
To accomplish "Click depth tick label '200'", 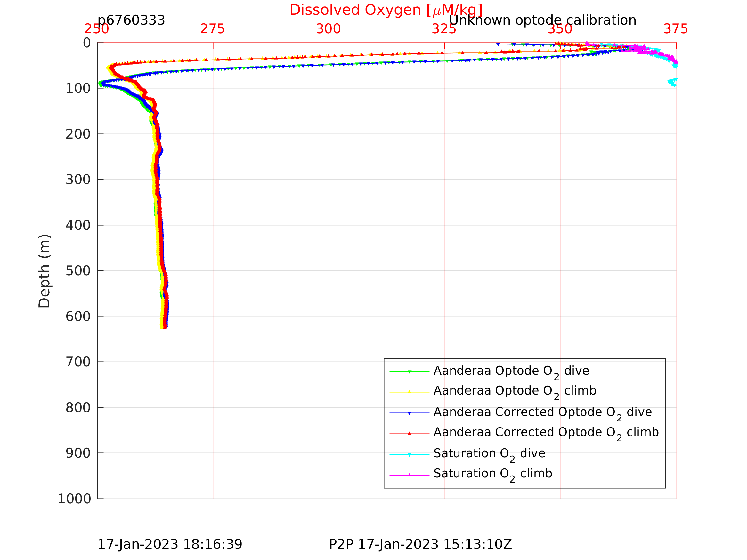I will [x=78, y=134].
